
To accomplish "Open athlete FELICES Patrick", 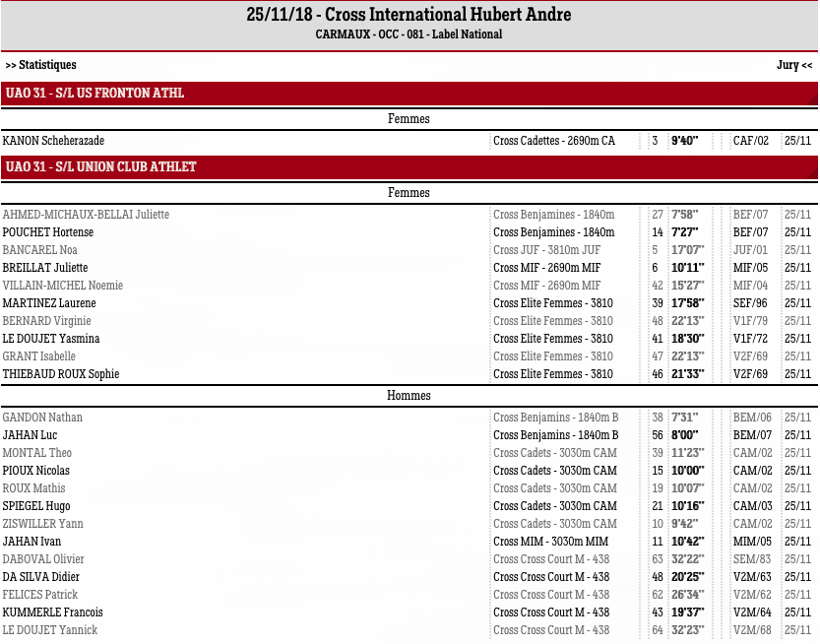I will [39, 596].
